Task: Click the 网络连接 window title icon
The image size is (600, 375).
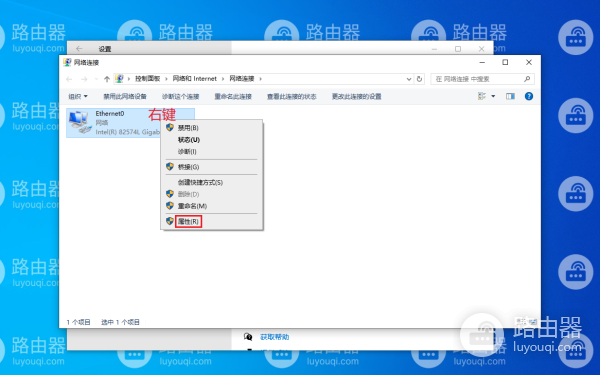Action: (x=67, y=62)
